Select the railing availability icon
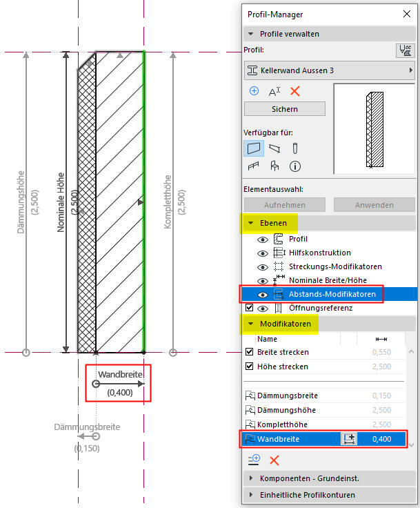Screen dimensions: 420x508 click(x=254, y=166)
